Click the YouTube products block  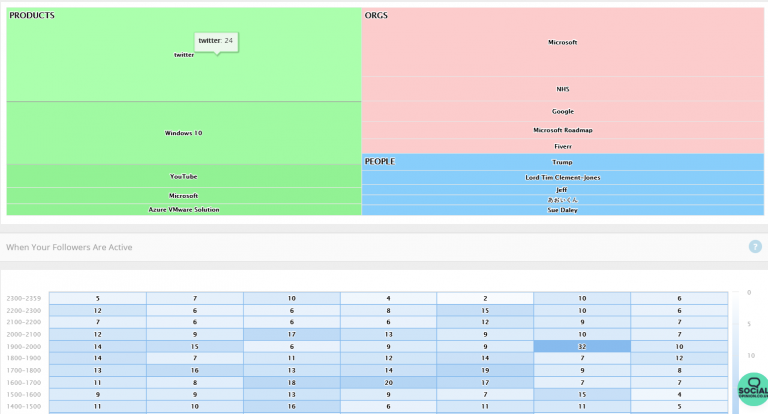184,176
